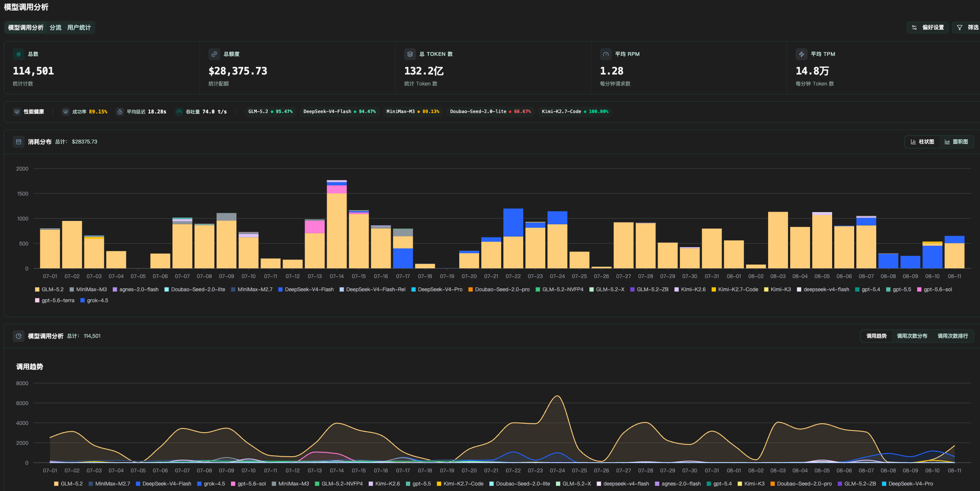This screenshot has height=491, width=980.
Task: Switch consumption chart to 面积图
Action: pos(956,142)
